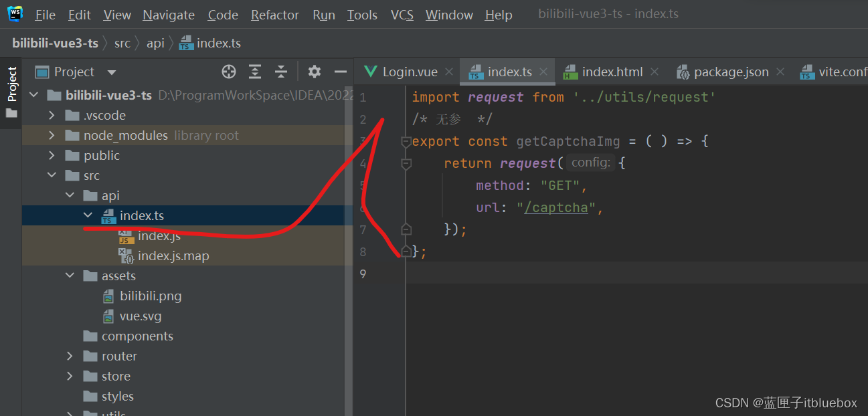868x416 pixels.
Task: Click the vue.svg file icon
Action: [x=108, y=316]
